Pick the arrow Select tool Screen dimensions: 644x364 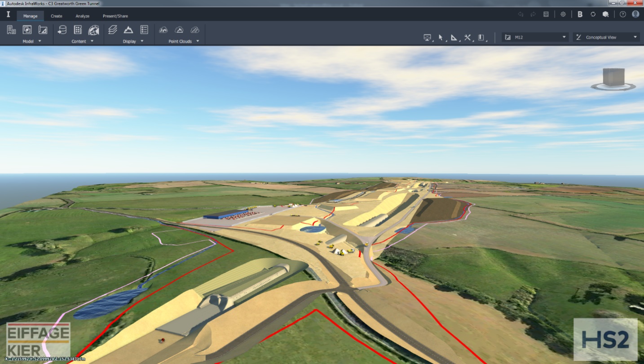pyautogui.click(x=441, y=38)
